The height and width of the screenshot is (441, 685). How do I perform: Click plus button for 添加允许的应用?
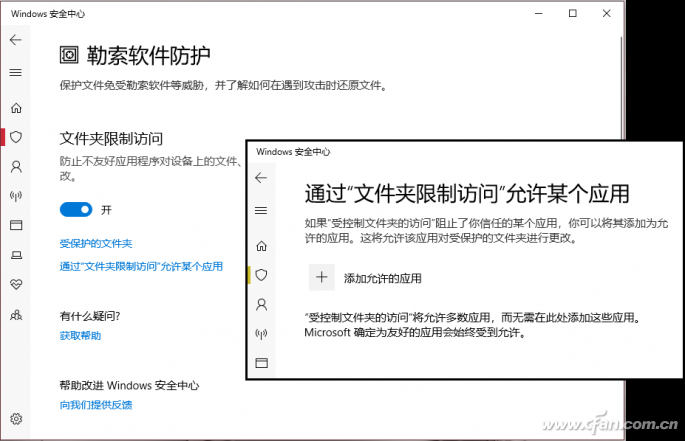[322, 277]
